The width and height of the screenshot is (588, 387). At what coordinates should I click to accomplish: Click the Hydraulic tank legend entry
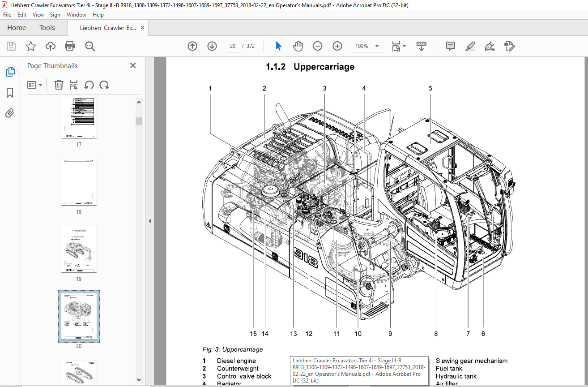(x=456, y=376)
